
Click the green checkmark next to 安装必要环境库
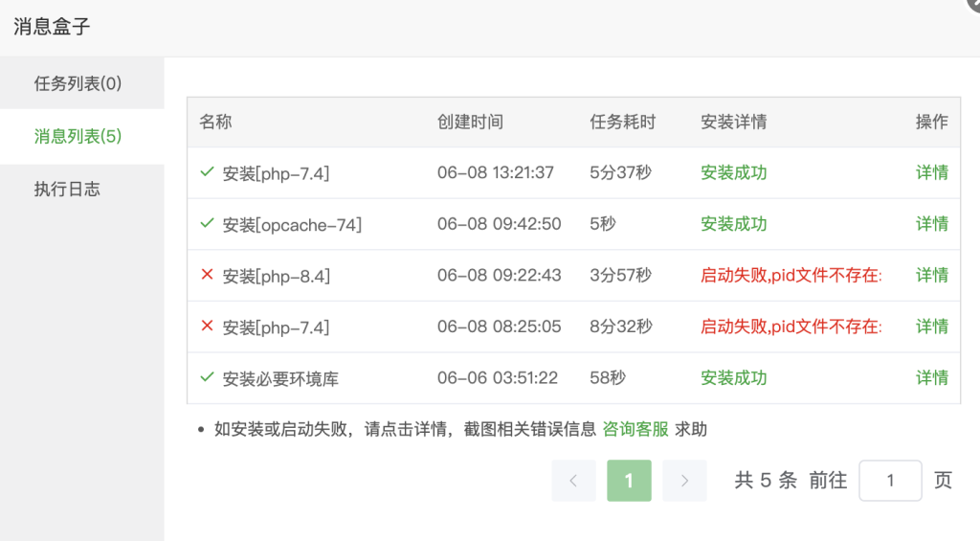pos(207,377)
